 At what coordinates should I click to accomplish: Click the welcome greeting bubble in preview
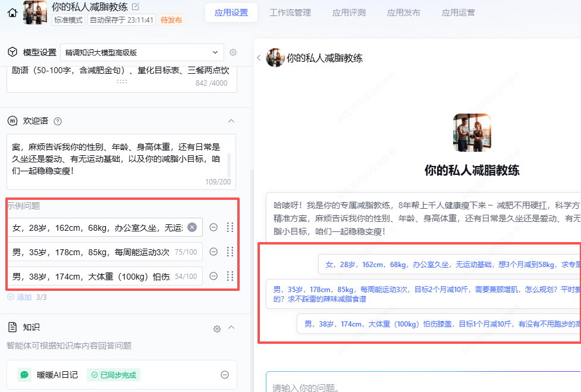click(x=423, y=218)
